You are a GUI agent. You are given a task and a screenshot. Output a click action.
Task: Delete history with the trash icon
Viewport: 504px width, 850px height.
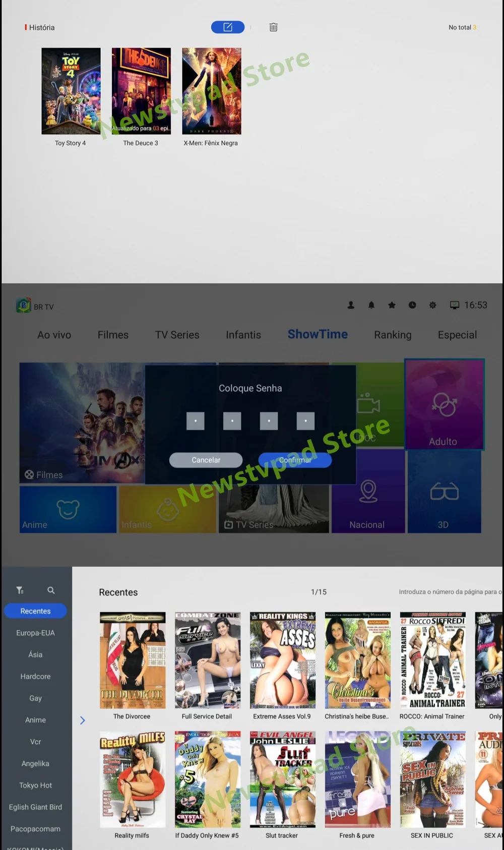pos(273,27)
